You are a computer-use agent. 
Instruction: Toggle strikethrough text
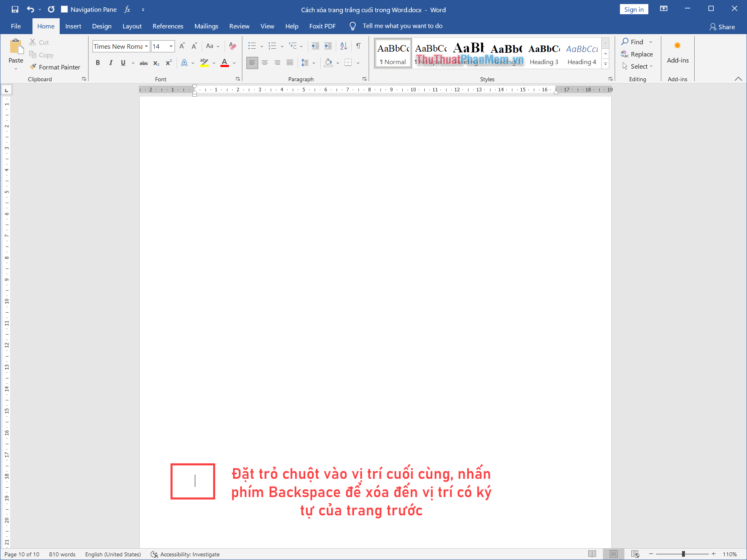pos(143,63)
